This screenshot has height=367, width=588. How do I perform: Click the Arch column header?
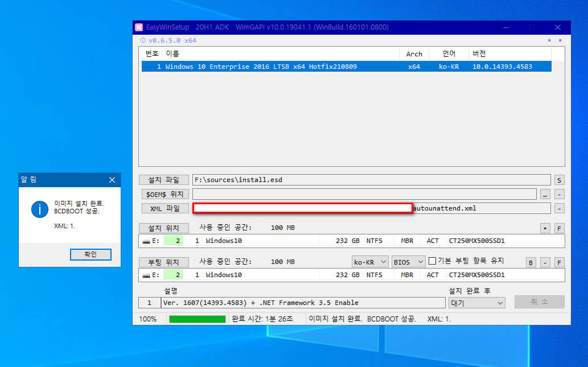tap(414, 53)
